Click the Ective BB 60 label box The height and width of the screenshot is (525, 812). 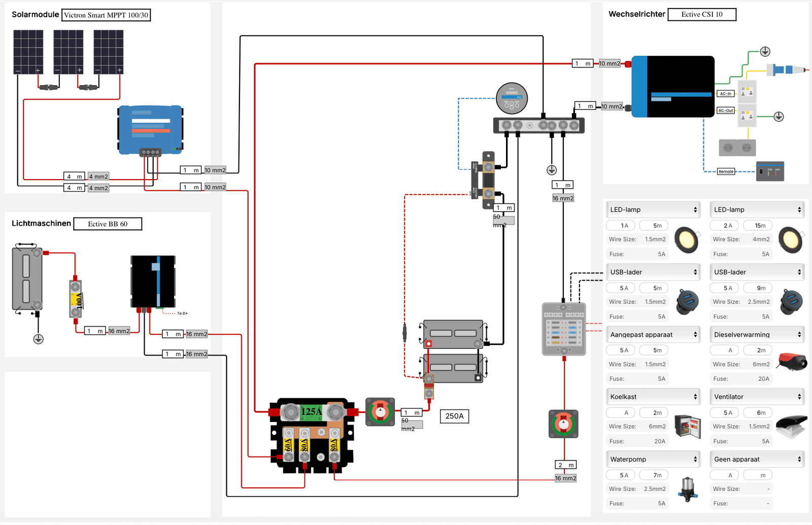coord(108,224)
